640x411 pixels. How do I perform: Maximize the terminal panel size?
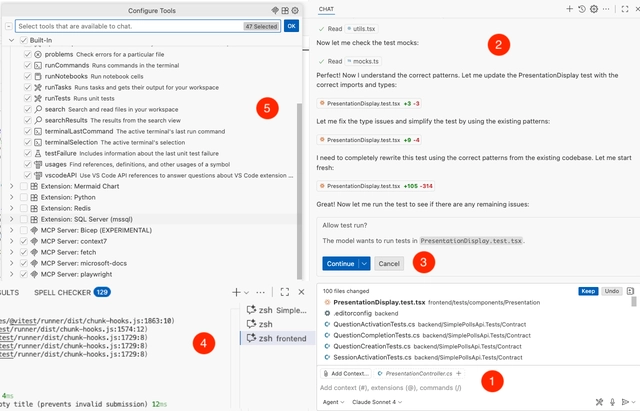(285, 292)
